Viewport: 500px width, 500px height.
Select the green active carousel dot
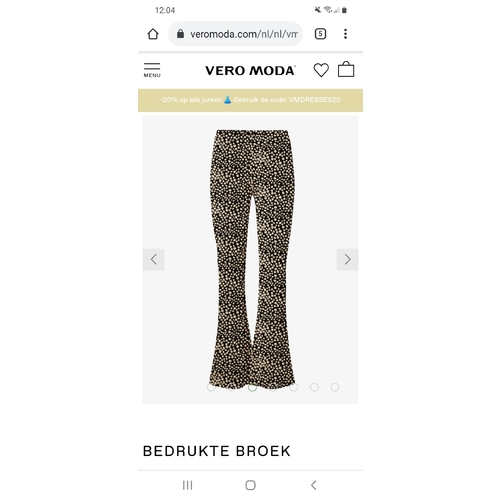252,387
